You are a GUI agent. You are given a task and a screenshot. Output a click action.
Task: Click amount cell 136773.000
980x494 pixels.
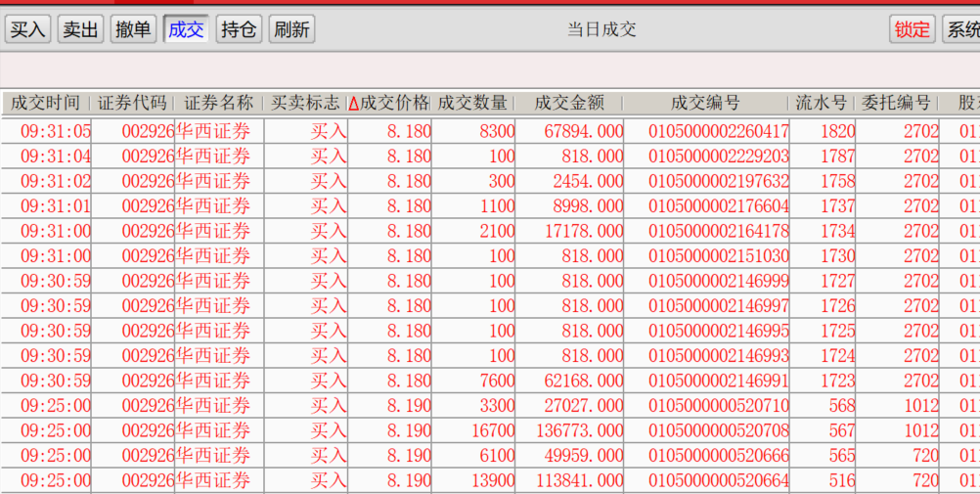(x=579, y=430)
